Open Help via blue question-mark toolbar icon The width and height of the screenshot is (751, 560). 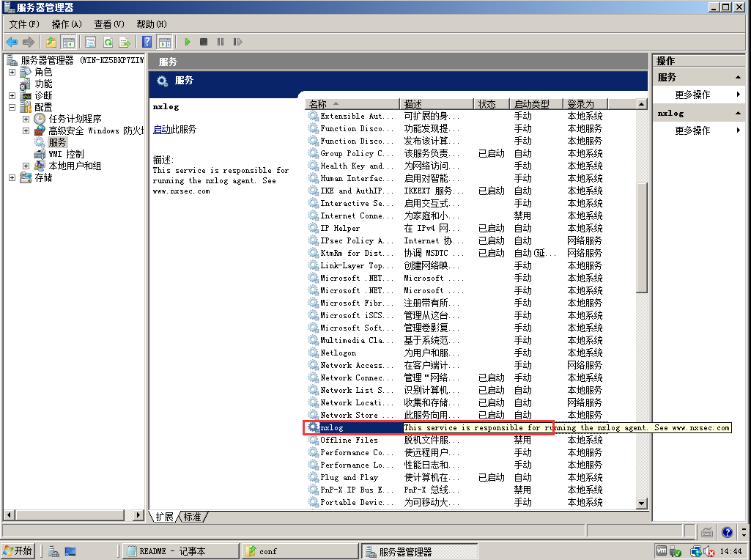(x=147, y=42)
